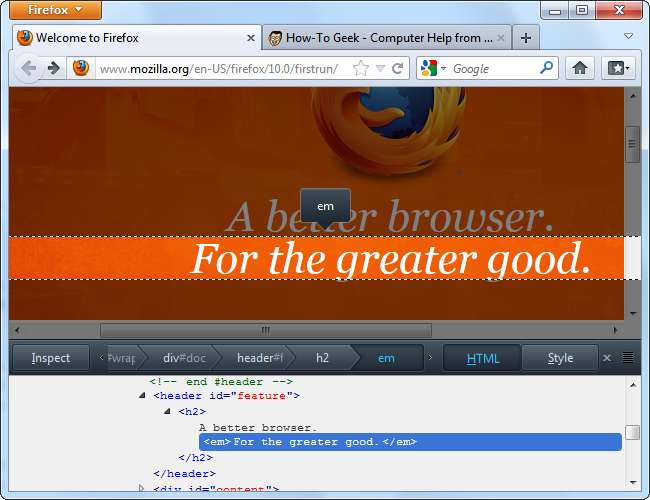Select the header#f breadcrumb
The image size is (650, 500).
pyautogui.click(x=260, y=358)
